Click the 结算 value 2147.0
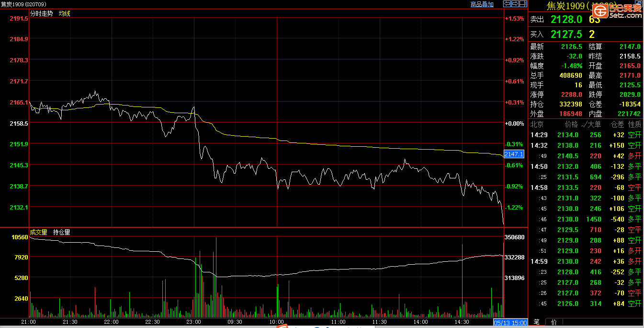 [630, 47]
